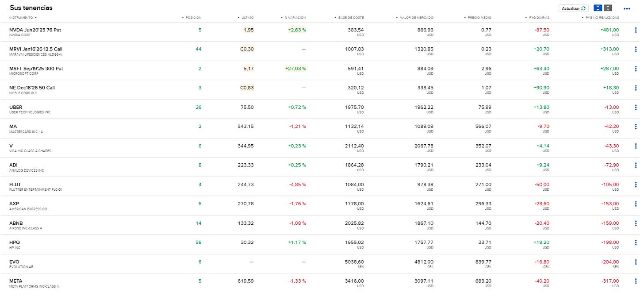Sort by the % Variación column header
This screenshot has height=300, width=644.
(x=293, y=18)
